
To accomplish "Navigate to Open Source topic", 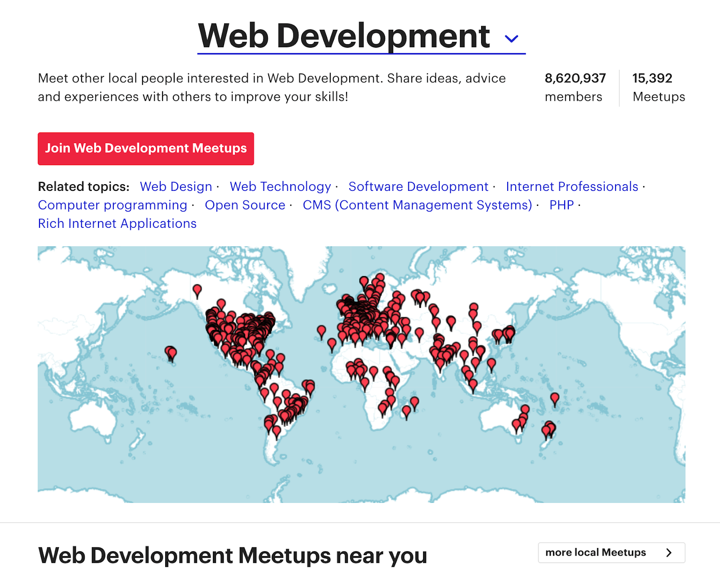I will click(245, 205).
